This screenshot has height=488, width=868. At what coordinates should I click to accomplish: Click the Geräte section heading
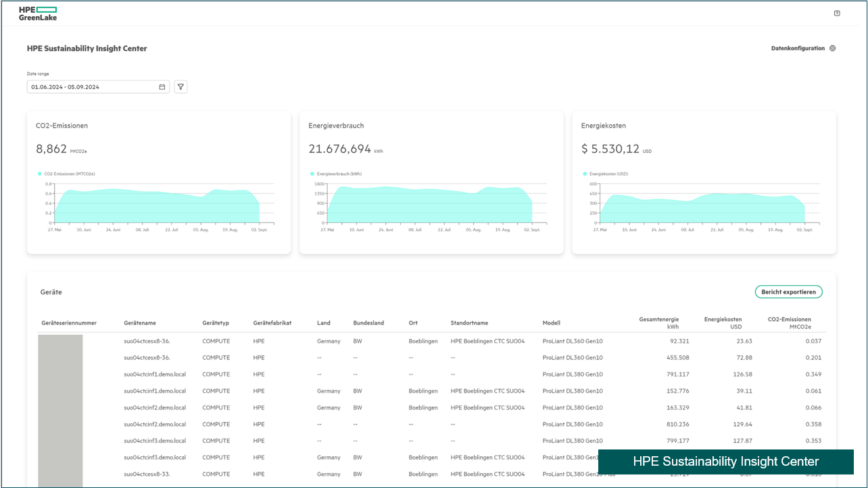(x=51, y=292)
